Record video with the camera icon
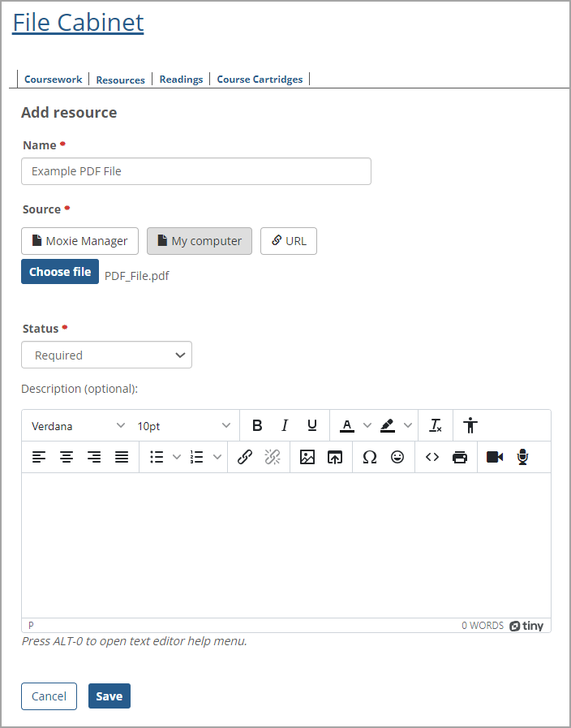 pos(496,457)
